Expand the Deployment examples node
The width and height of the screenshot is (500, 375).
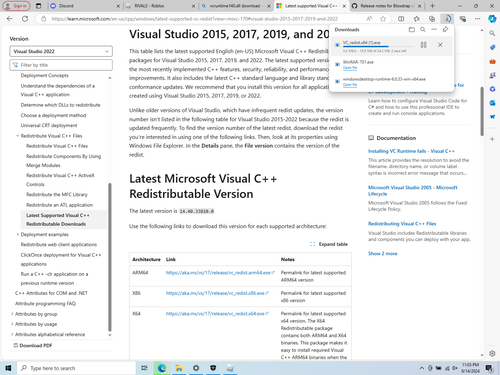(17, 235)
